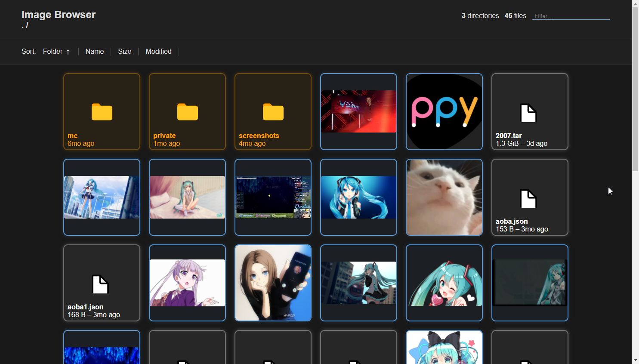Screen dimensions: 639x364
Task: Sort files by Name
Action: pos(95,52)
